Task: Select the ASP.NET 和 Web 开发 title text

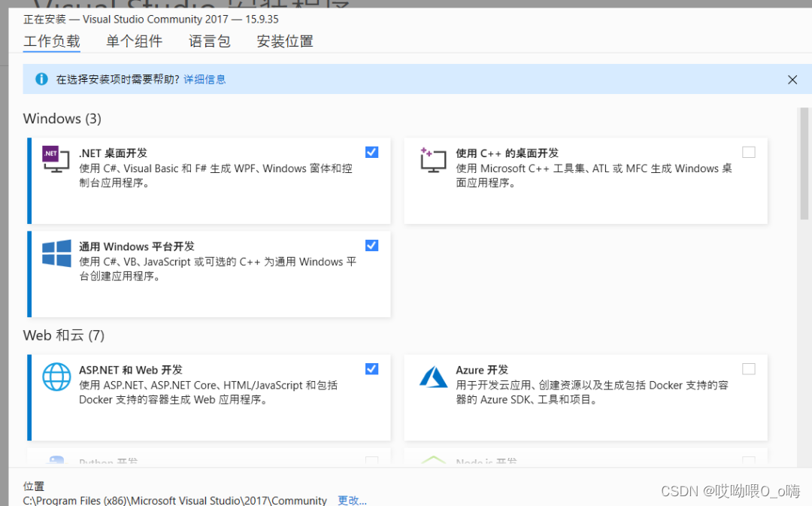Action: pos(131,370)
